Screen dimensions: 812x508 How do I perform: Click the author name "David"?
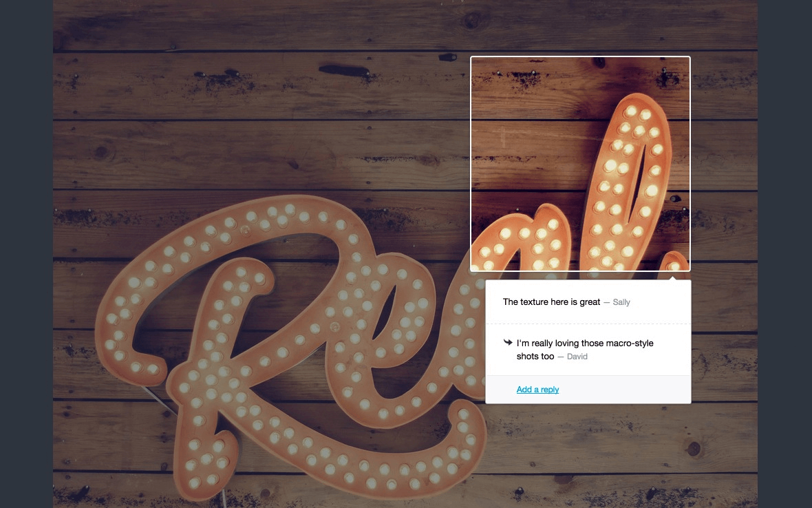(577, 357)
